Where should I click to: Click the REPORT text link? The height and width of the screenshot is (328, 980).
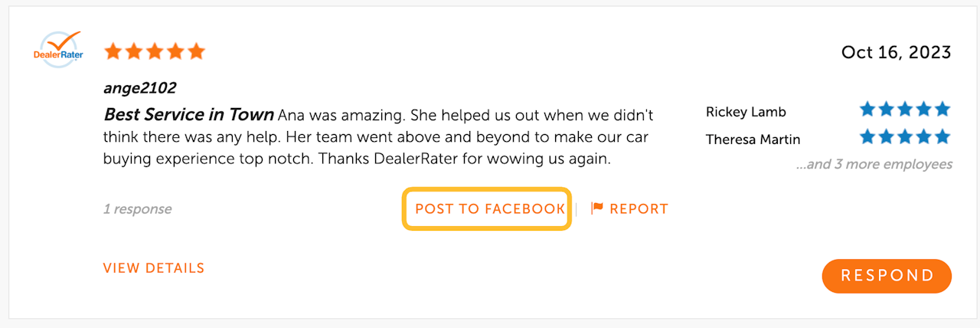pos(639,208)
